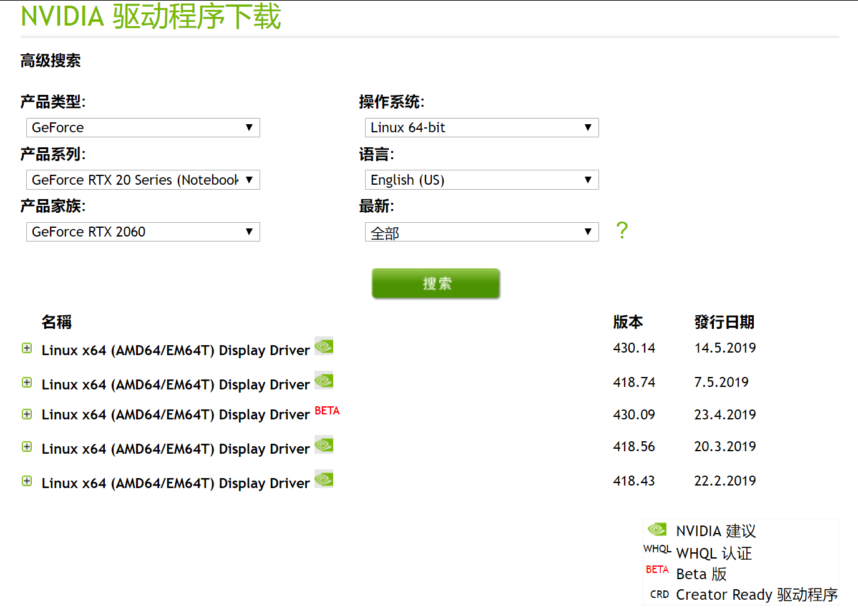Open the 语言 English (US) dropdown

tap(482, 180)
